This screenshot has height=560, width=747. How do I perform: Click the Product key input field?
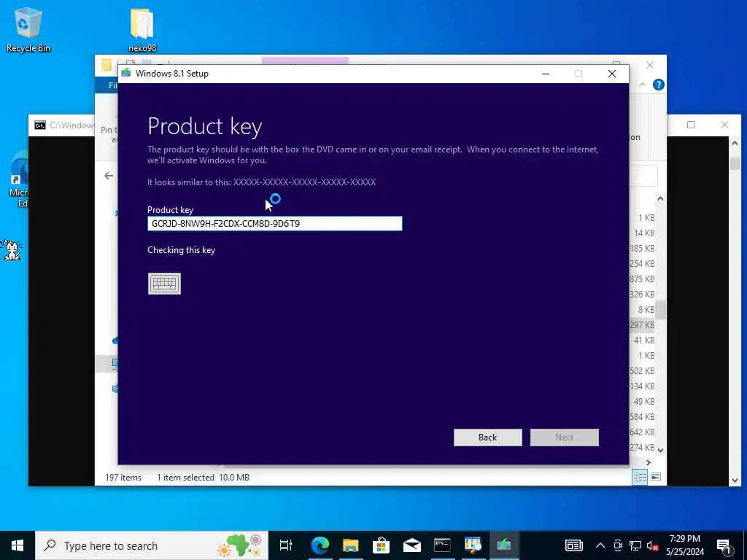click(275, 223)
